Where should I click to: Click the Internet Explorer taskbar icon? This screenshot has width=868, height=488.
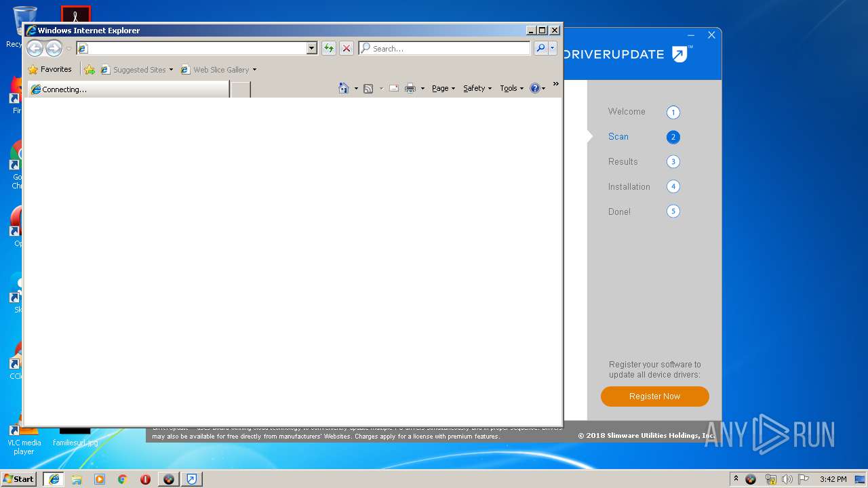click(54, 479)
